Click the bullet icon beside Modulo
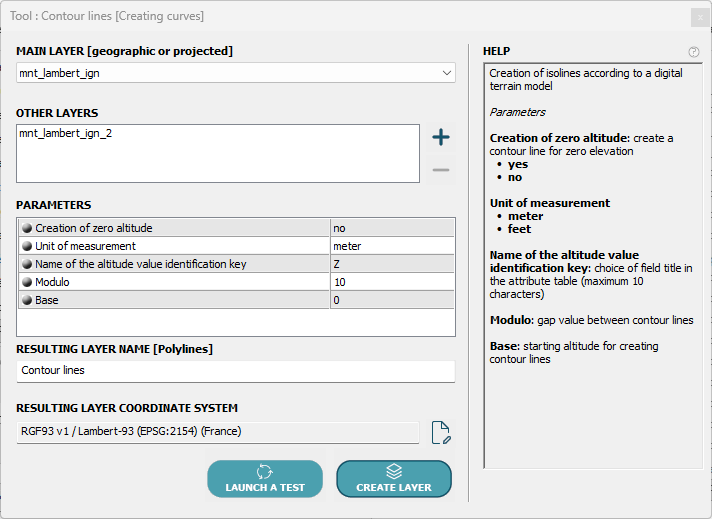The height and width of the screenshot is (519, 712). (27, 282)
